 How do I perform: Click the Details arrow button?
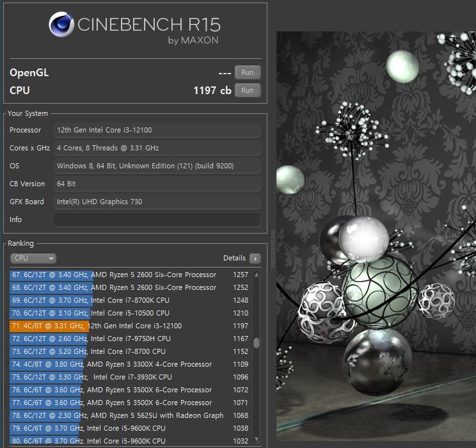[255, 259]
